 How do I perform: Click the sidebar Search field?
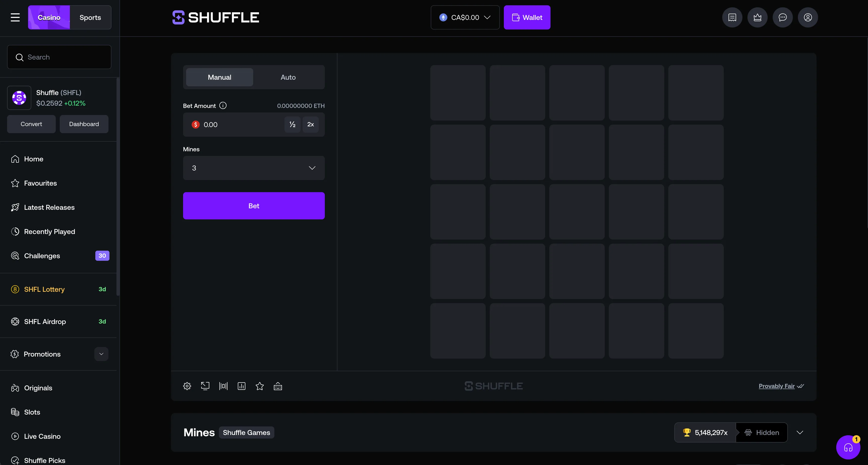click(x=59, y=57)
